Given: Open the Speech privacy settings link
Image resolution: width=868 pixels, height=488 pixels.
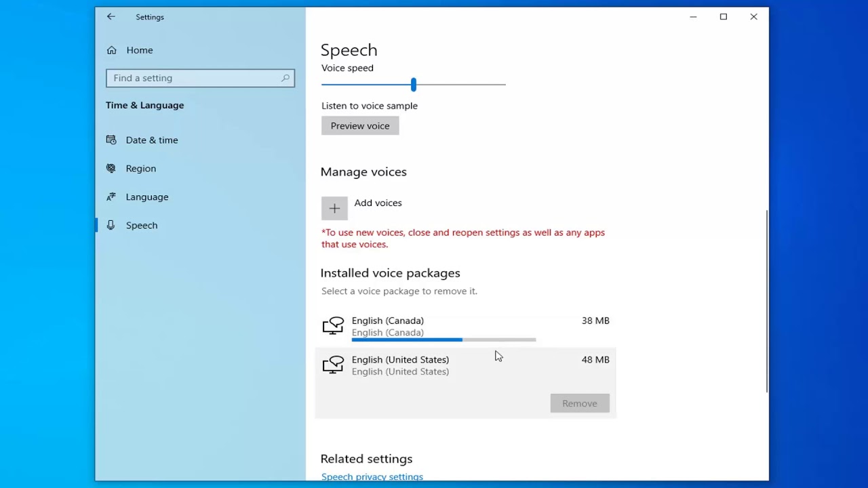Looking at the screenshot, I should pyautogui.click(x=372, y=476).
